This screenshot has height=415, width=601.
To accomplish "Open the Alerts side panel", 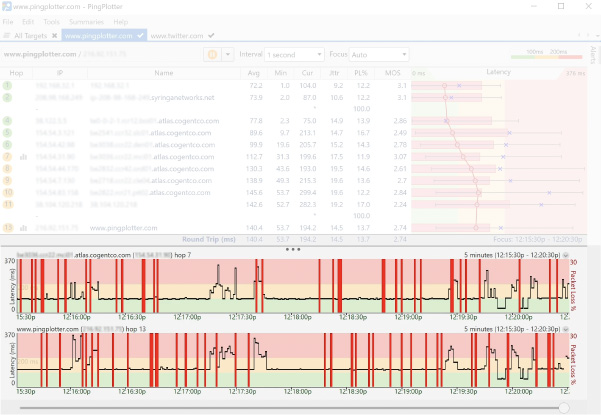I will [593, 55].
